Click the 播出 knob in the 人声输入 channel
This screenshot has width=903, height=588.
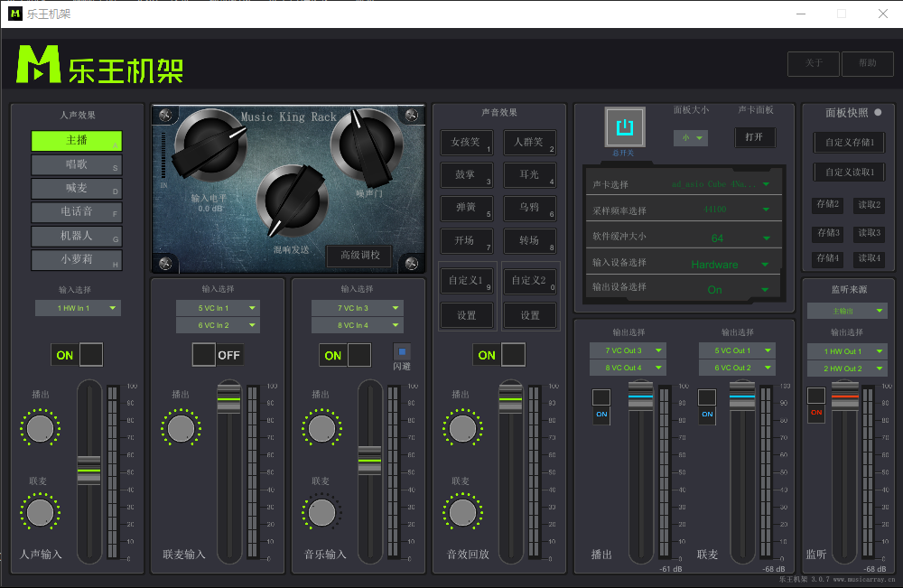(x=40, y=428)
